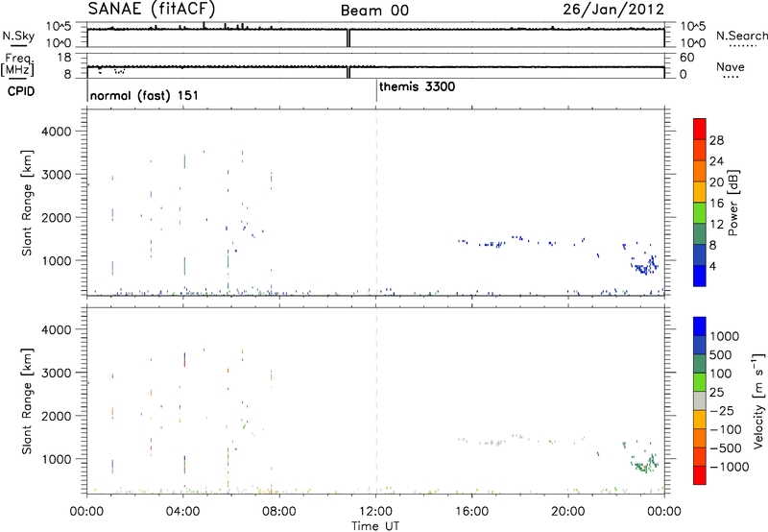
Task: Click the '12:00' time tick label
Action: [x=375, y=512]
